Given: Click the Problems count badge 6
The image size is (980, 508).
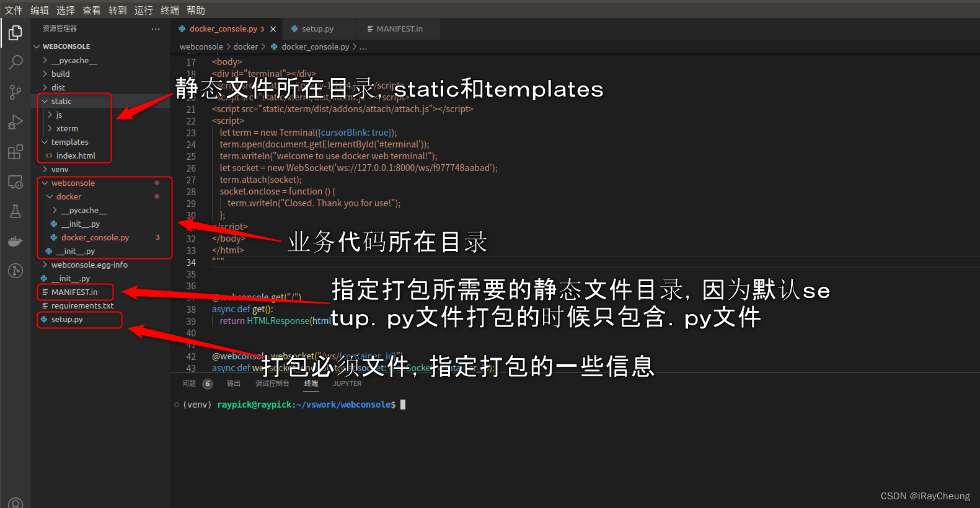Looking at the screenshot, I should [x=208, y=384].
